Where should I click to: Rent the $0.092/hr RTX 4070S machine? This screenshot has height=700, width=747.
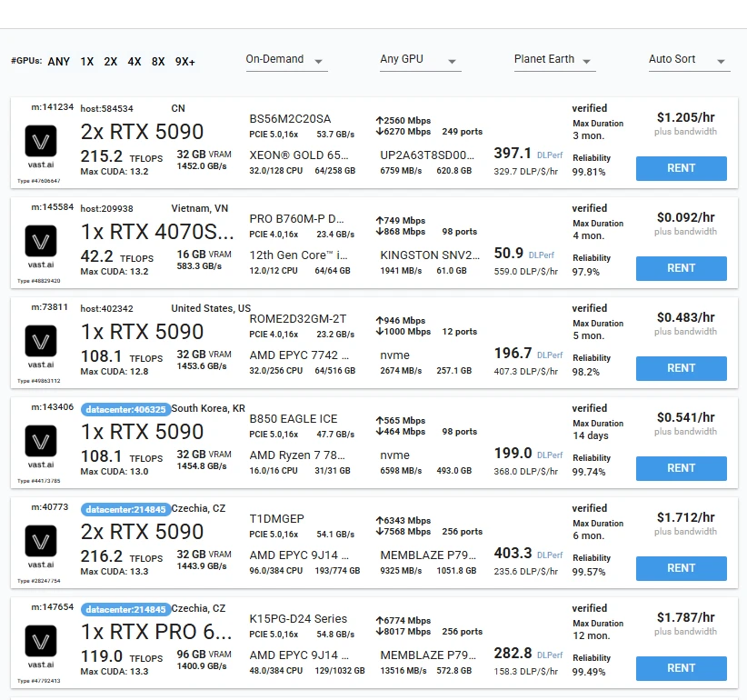pos(682,268)
